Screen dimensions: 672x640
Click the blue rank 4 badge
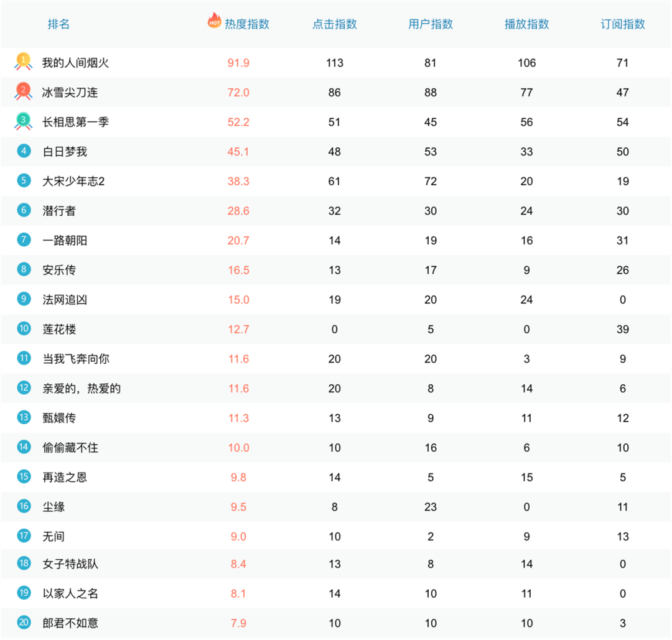[24, 151]
